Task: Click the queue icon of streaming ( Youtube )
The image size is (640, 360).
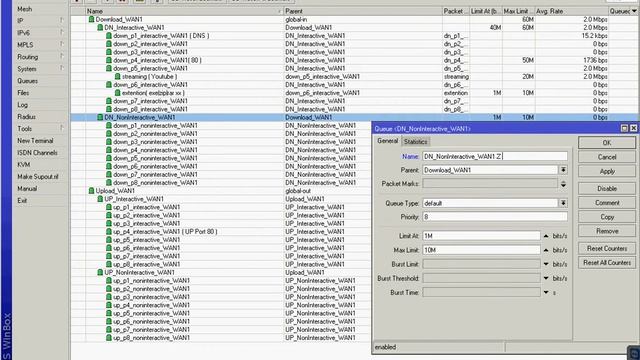Action: tap(118, 76)
